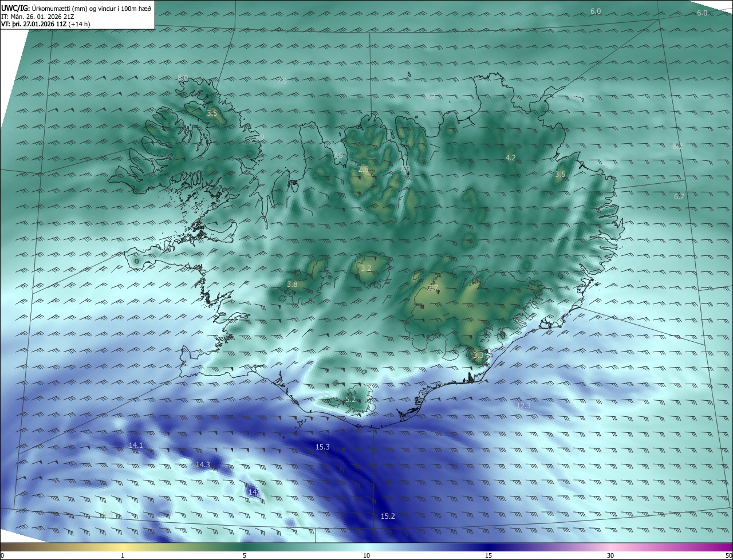Viewport: 733px width, 560px height.
Task: Pick the pink colour-bar segment between 30 and 50
Action: pos(672,547)
